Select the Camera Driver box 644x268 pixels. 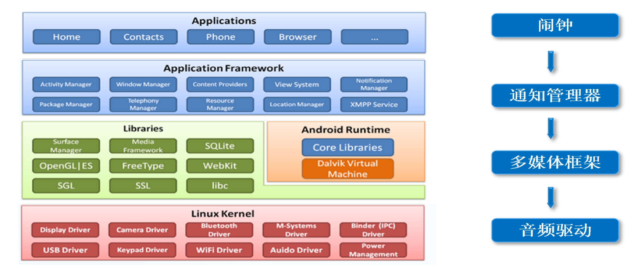tap(142, 230)
